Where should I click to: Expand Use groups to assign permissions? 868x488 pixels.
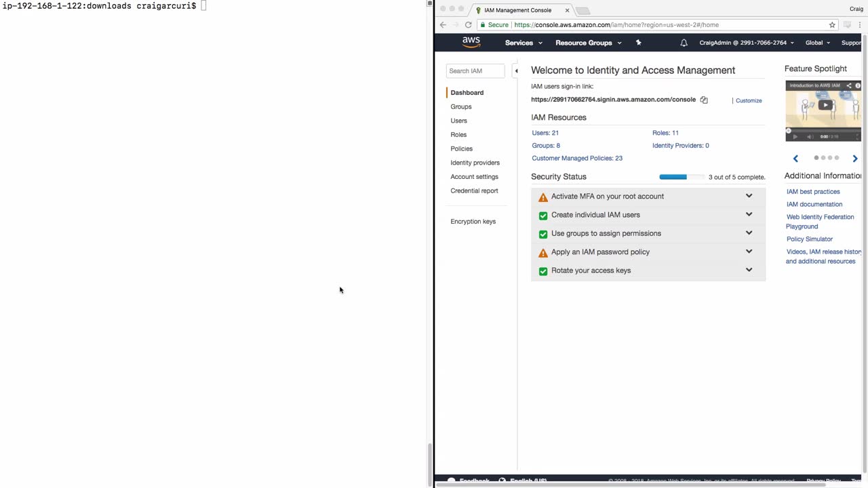tap(749, 232)
